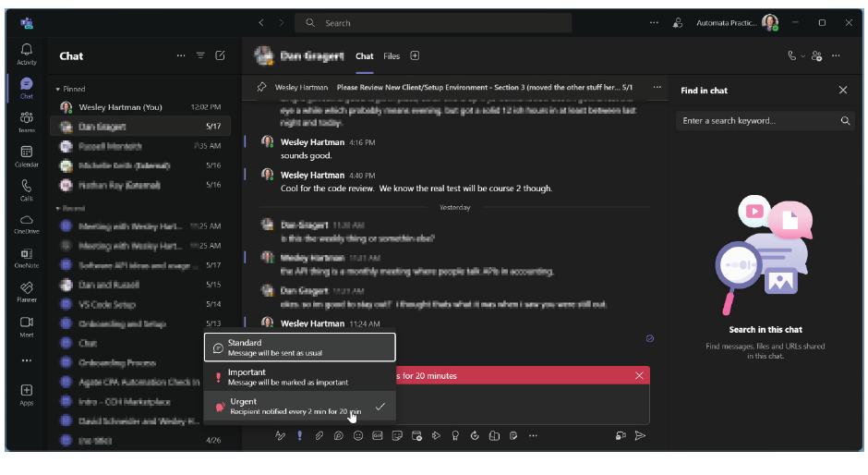Click the new chat compose icon
The image size is (868, 475).
pos(220,55)
